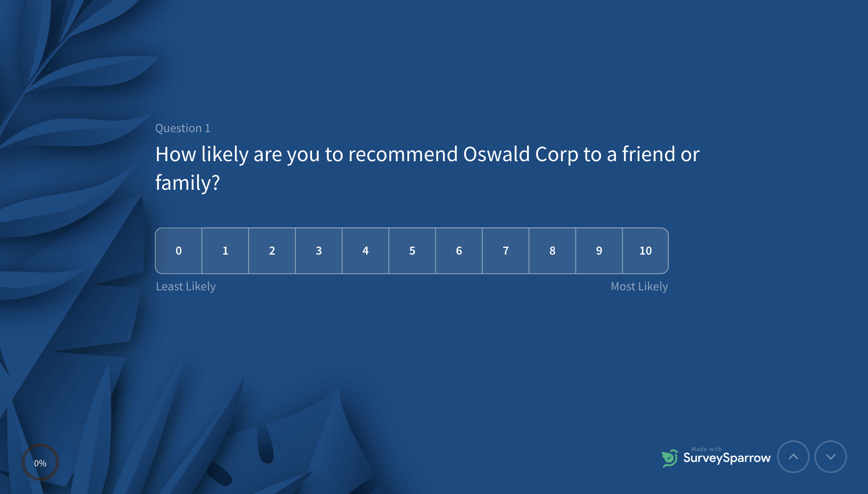Expand next survey question using down arrow
Viewport: 868px width, 494px height.
[x=831, y=456]
